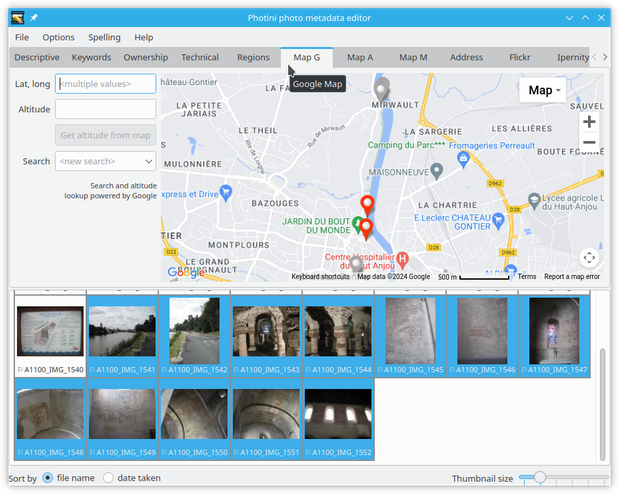Switch to the Regions tab
The height and width of the screenshot is (494, 619).
253,57
